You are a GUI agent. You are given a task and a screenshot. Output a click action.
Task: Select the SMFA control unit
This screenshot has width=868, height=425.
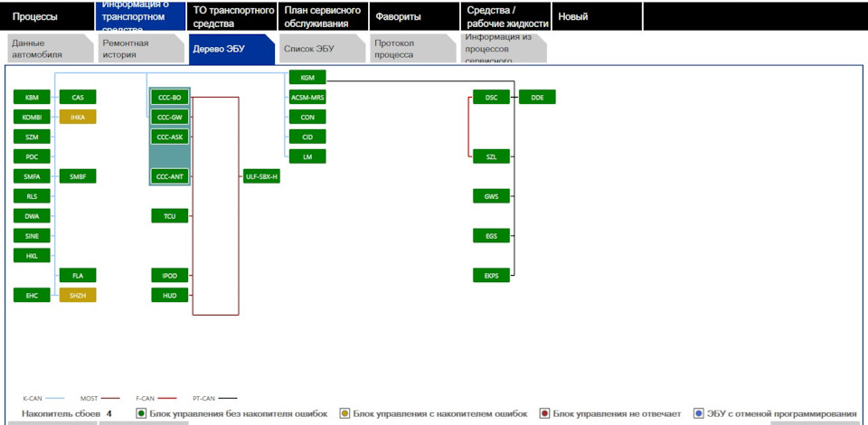32,176
